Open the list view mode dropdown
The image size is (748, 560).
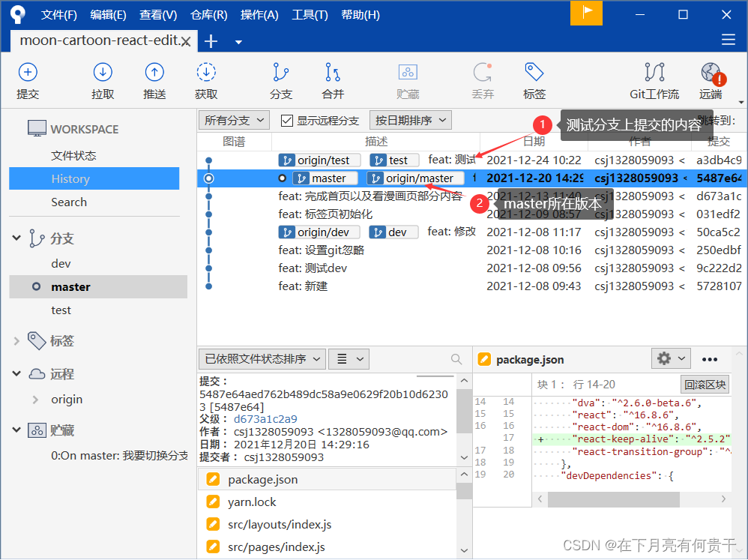pos(349,359)
